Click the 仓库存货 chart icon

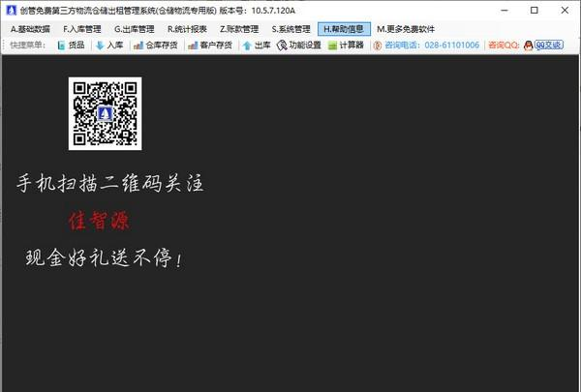tap(138, 45)
